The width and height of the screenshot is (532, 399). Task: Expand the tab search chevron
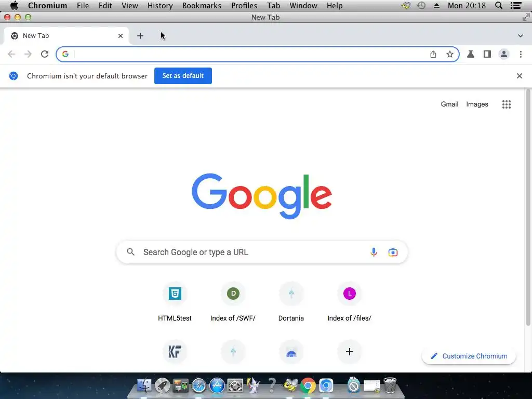521,36
